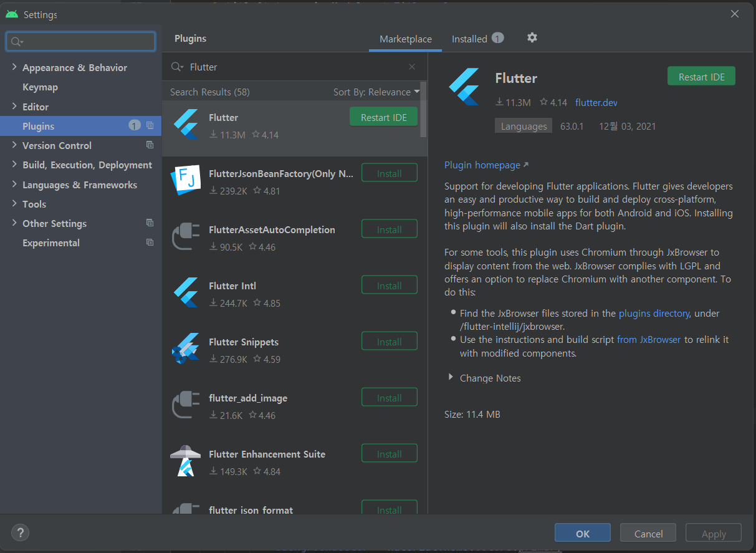756x553 pixels.
Task: Switch to the Marketplace tab
Action: click(x=406, y=39)
